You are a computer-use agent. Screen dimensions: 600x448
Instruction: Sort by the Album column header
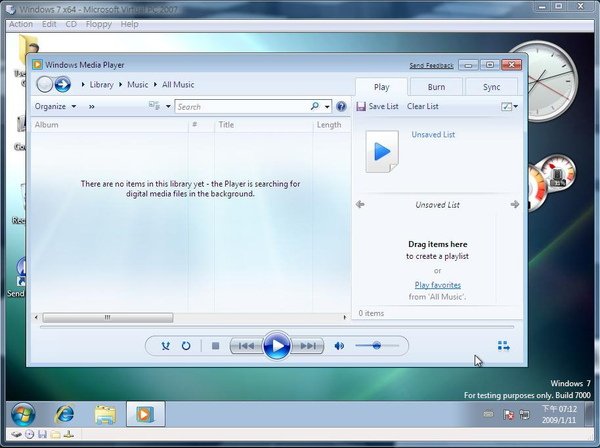point(109,125)
